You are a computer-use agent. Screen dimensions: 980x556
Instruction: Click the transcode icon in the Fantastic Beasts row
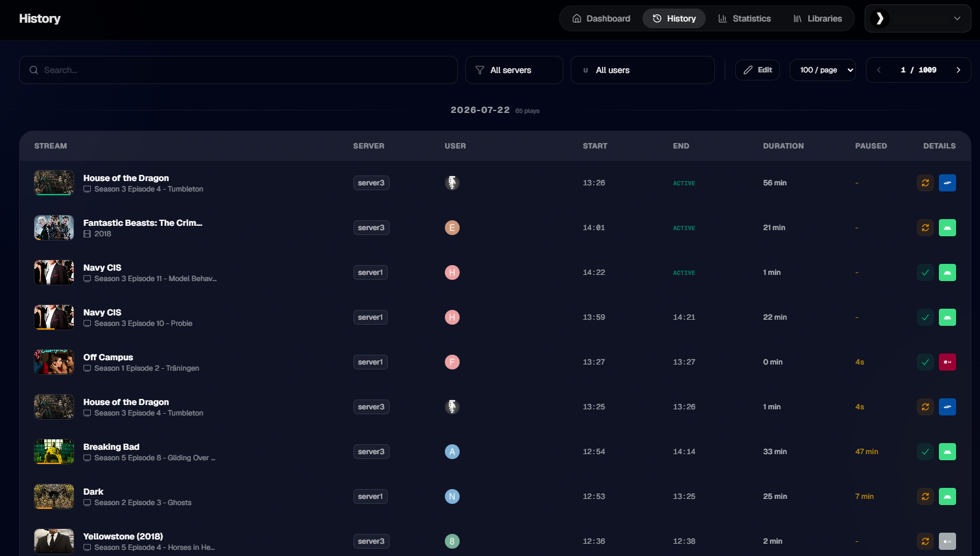[x=925, y=228]
